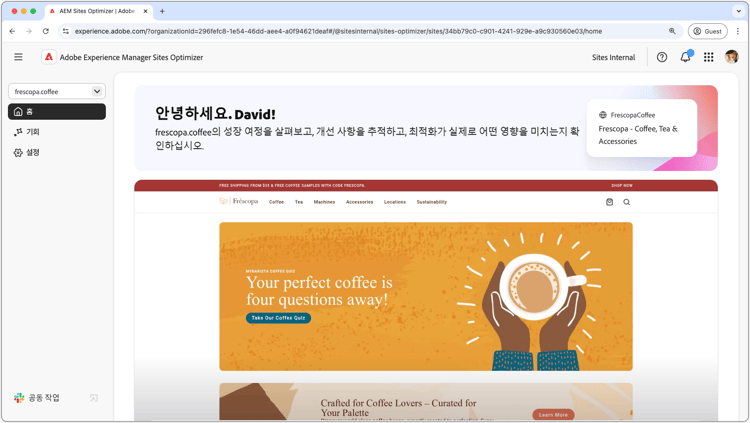Screen dimensions: 750x423
Task: Close the AEM Sites Optimizer tab
Action: pos(145,11)
